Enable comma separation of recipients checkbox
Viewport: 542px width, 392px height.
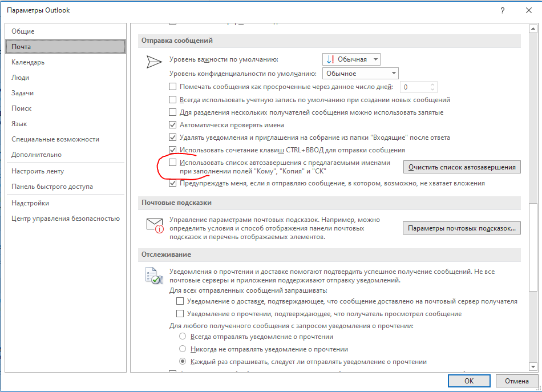[x=172, y=112]
